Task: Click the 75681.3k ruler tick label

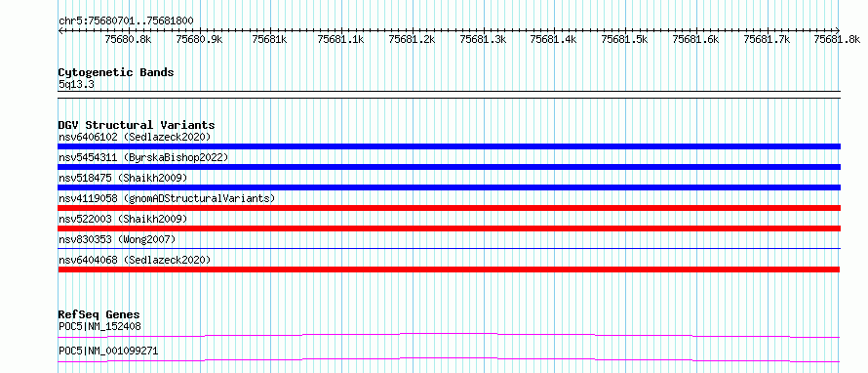Action: (x=484, y=39)
